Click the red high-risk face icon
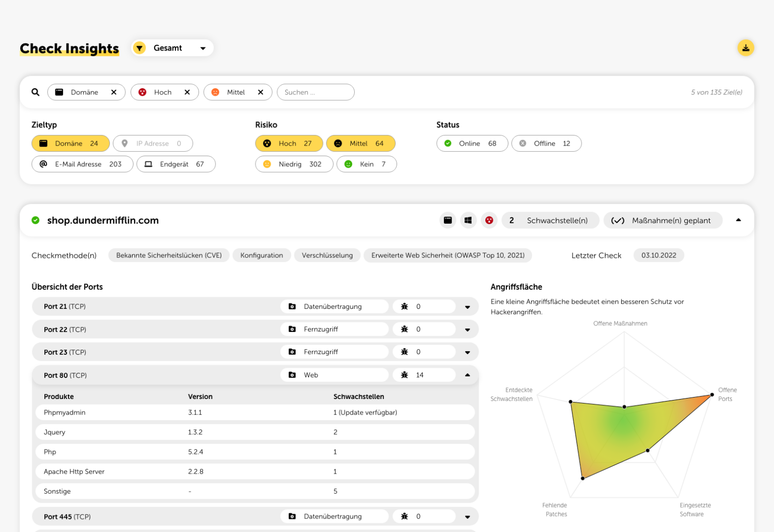This screenshot has height=532, width=774. click(x=489, y=220)
